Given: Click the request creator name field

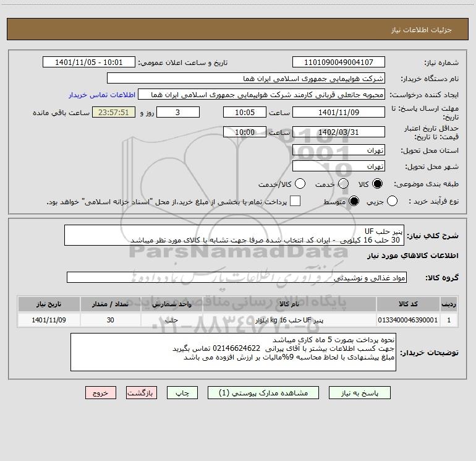Looking at the screenshot, I should (x=261, y=95).
